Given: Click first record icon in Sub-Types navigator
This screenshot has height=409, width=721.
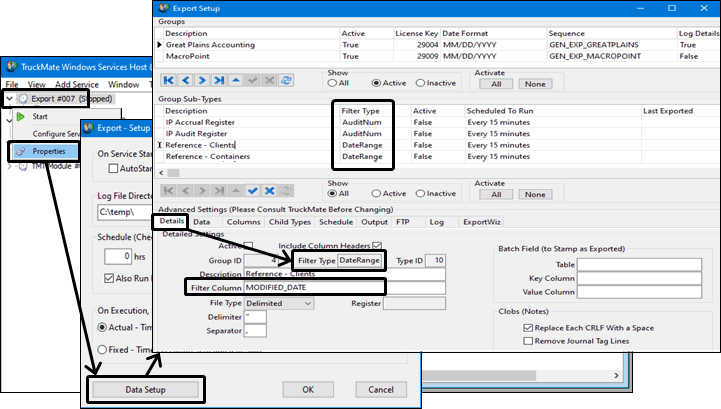Looking at the screenshot, I should 169,191.
